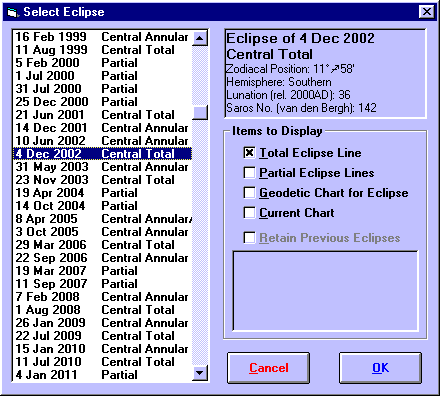Click the empty retained eclipses list box
The height and width of the screenshot is (396, 440).
point(325,291)
